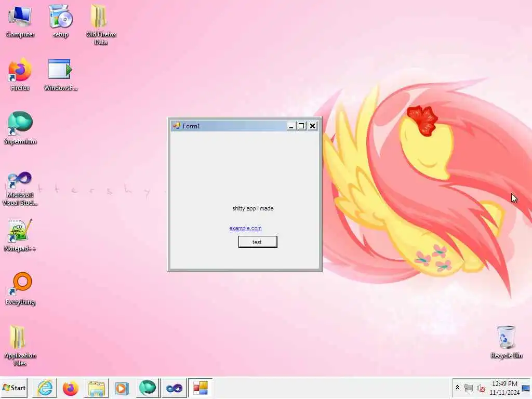Select the Supermium desktop shortcut
Viewport: 532px width, 399px height.
point(20,128)
